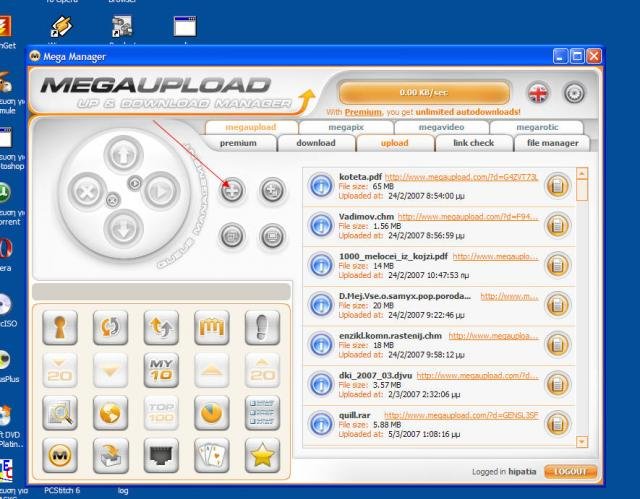Open the link check tab

(x=473, y=143)
